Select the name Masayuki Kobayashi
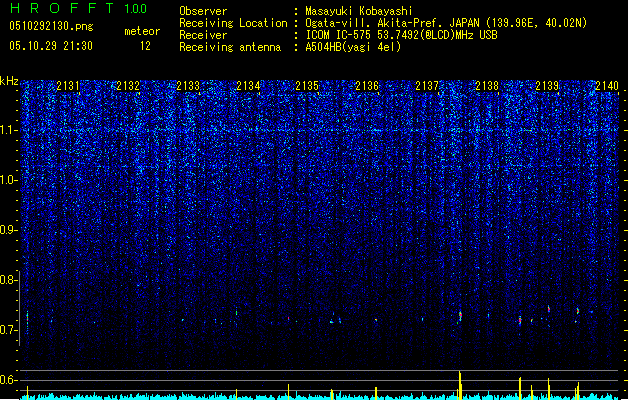The image size is (629, 400). click(x=359, y=11)
